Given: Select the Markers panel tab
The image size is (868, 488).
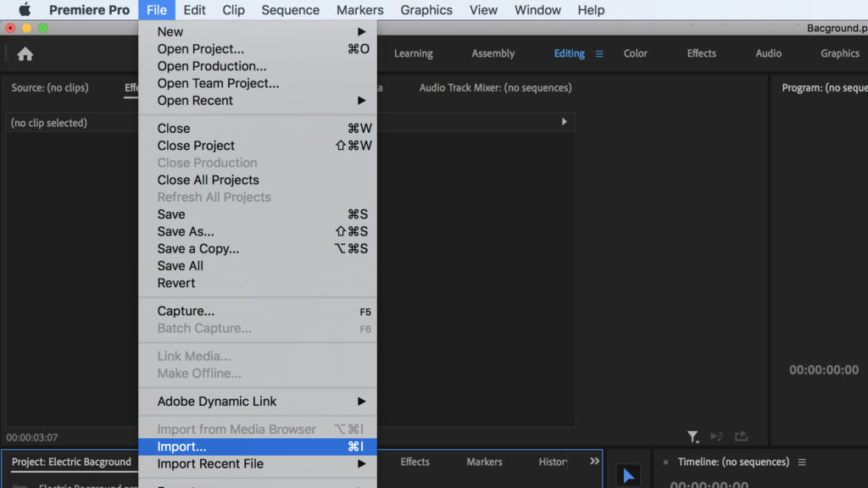Looking at the screenshot, I should coord(484,462).
